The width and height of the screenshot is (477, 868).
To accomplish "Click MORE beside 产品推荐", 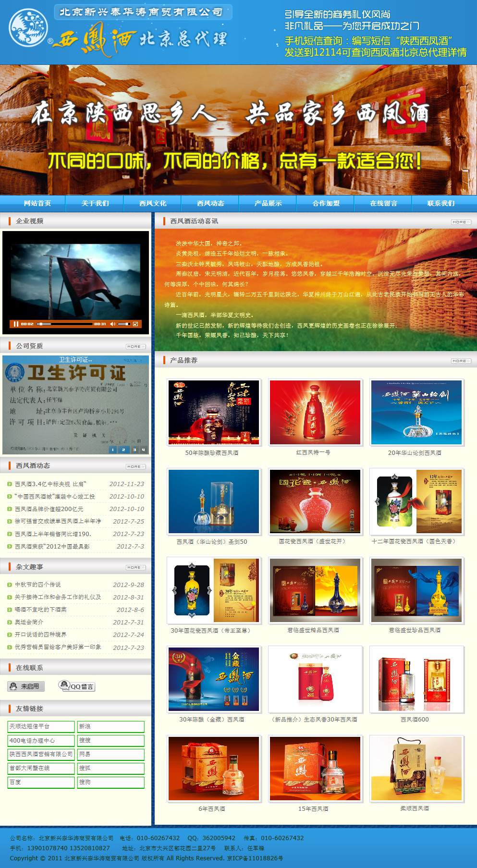I will pos(461,361).
